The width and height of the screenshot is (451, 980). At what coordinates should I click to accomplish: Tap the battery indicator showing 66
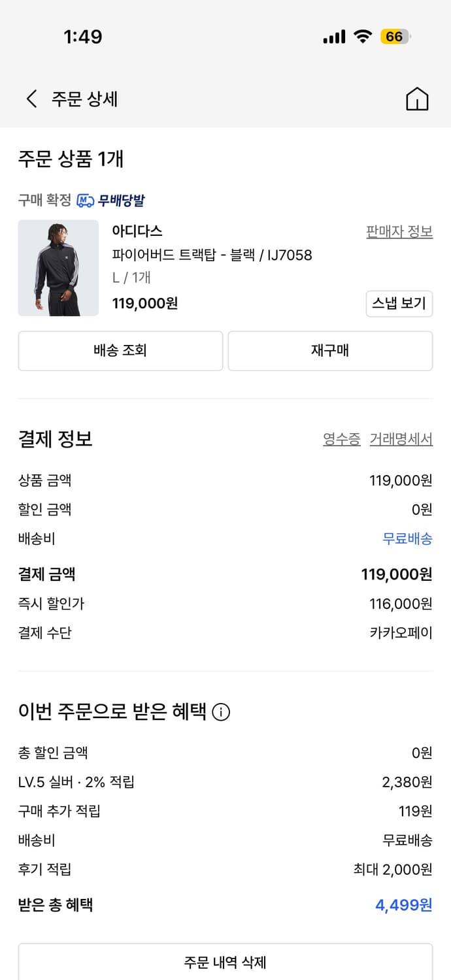[395, 37]
